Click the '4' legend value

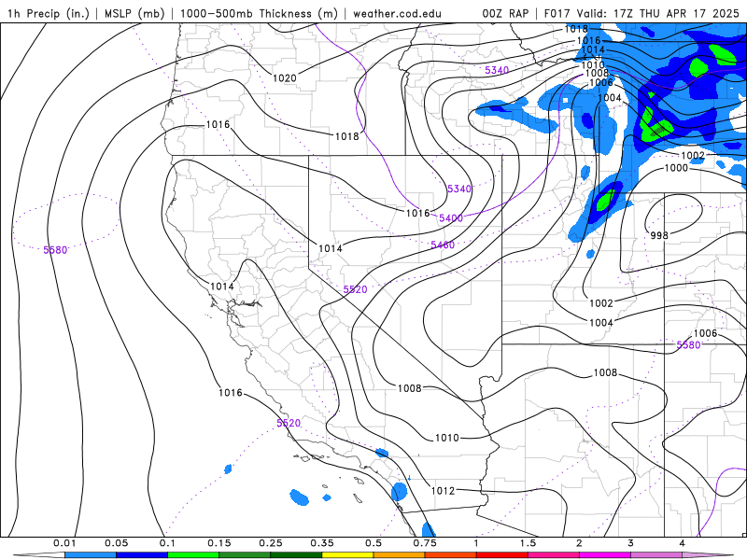point(683,543)
